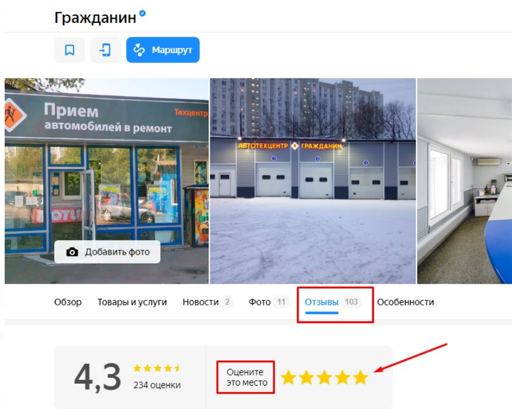The height and width of the screenshot is (420, 512).
Task: Click the bookmark save icon button
Action: [x=70, y=50]
